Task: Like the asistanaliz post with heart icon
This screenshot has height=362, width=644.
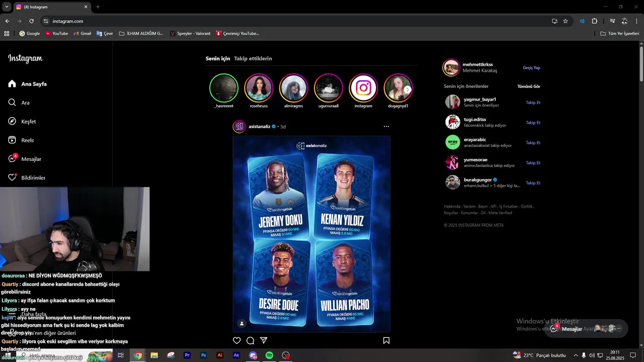Action: (x=237, y=340)
